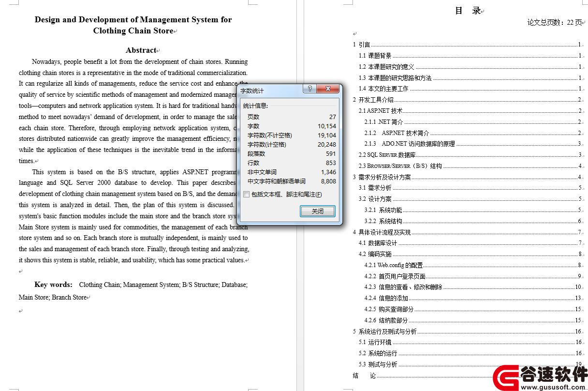Jump to 4.2.4 信息的添加

click(x=473, y=298)
